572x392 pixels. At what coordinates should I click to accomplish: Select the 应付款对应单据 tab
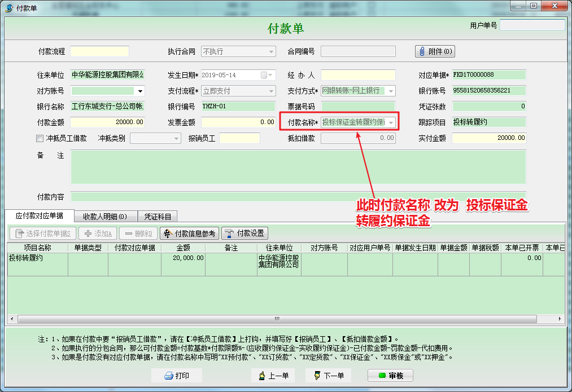pos(40,216)
